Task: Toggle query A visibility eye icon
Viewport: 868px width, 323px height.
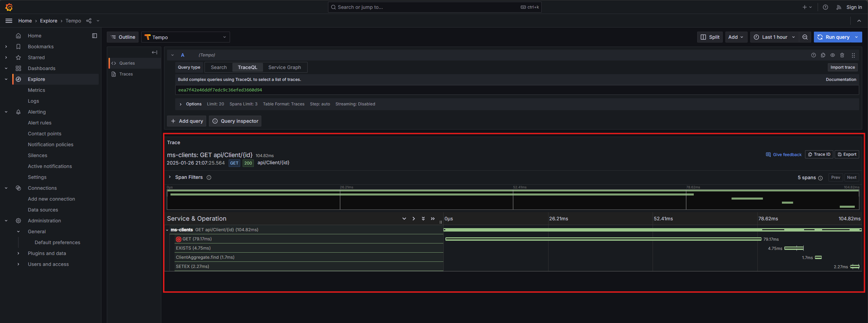Action: (x=833, y=55)
